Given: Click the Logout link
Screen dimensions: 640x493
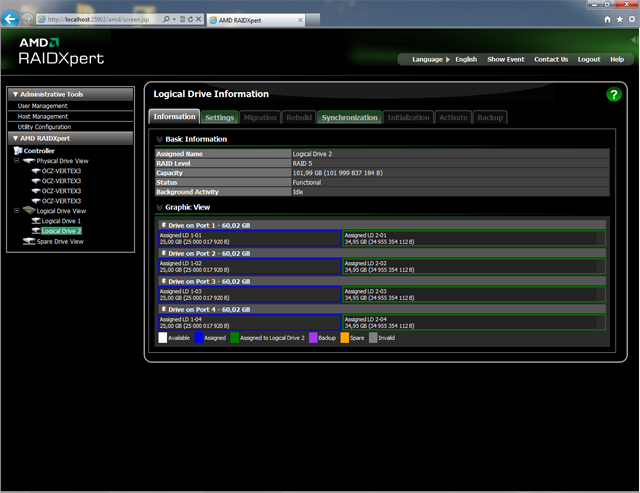Looking at the screenshot, I should click(589, 60).
